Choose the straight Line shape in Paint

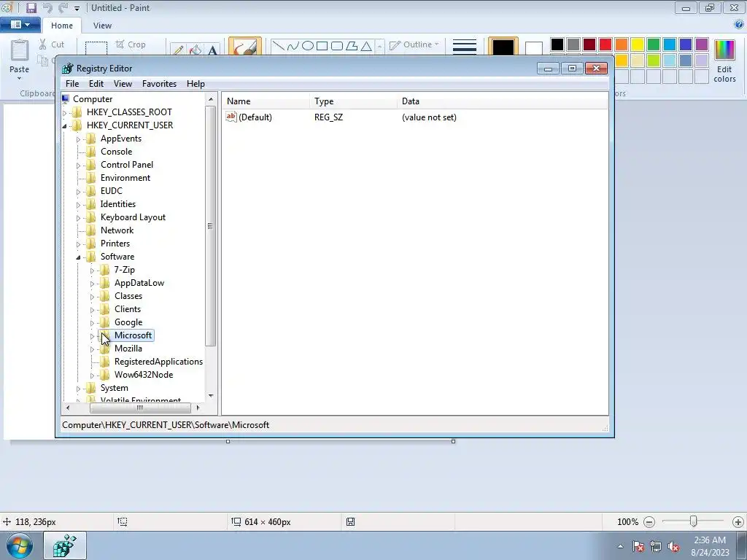(x=278, y=46)
